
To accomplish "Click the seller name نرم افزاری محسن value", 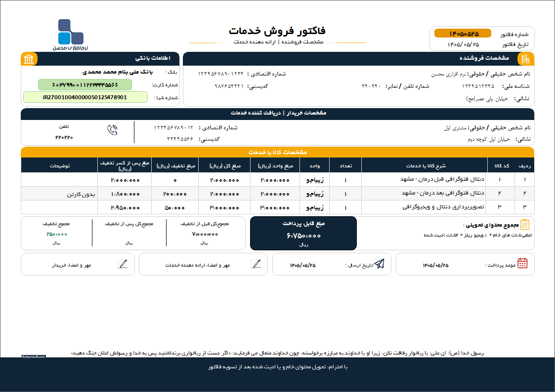I will [x=448, y=74].
